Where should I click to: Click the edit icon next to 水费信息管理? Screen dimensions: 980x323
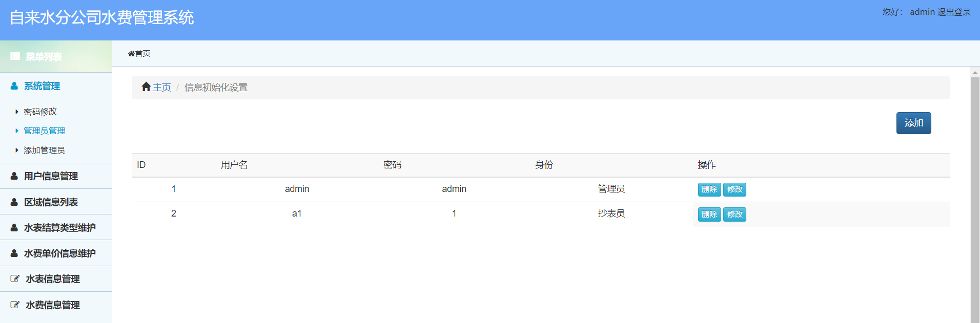(x=15, y=305)
